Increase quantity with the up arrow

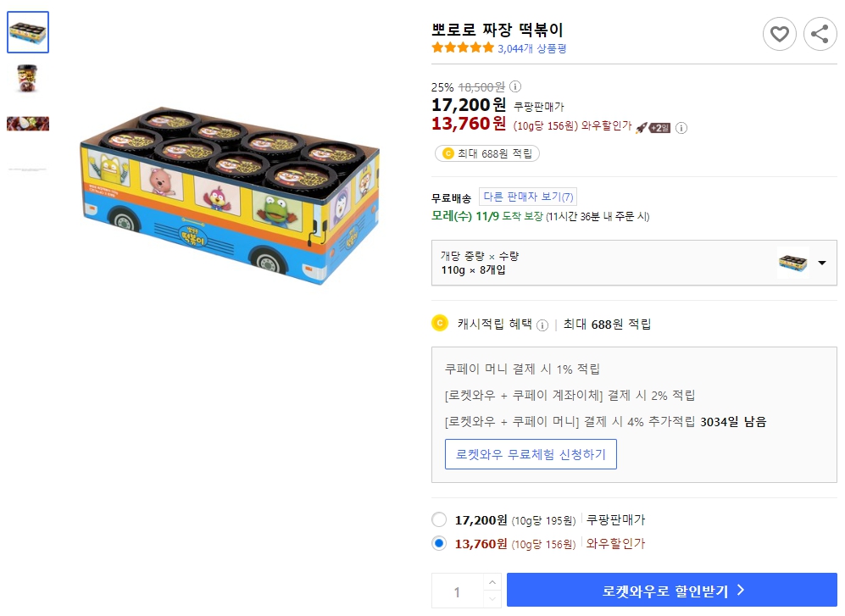[x=492, y=583]
